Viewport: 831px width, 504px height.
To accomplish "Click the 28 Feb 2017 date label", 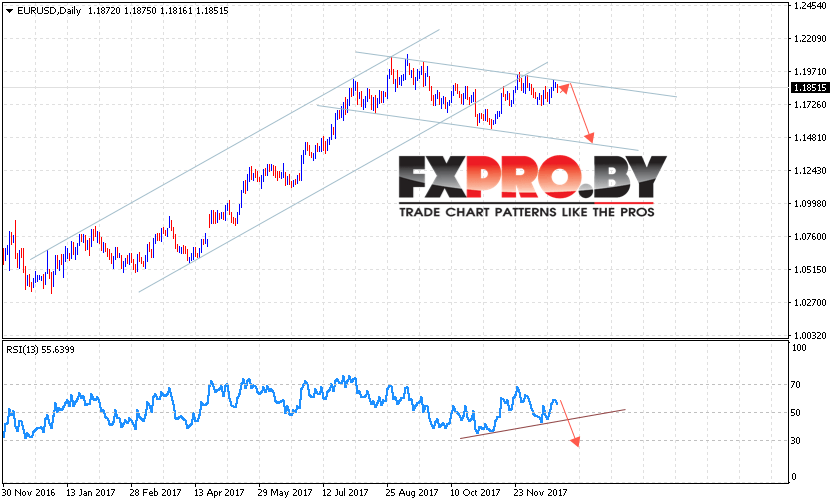I will point(155,493).
